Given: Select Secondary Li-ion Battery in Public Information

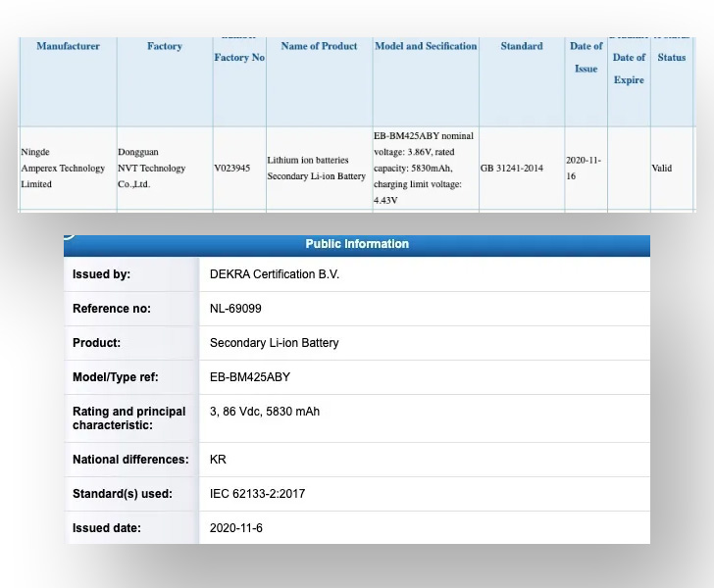Looking at the screenshot, I should (x=275, y=343).
